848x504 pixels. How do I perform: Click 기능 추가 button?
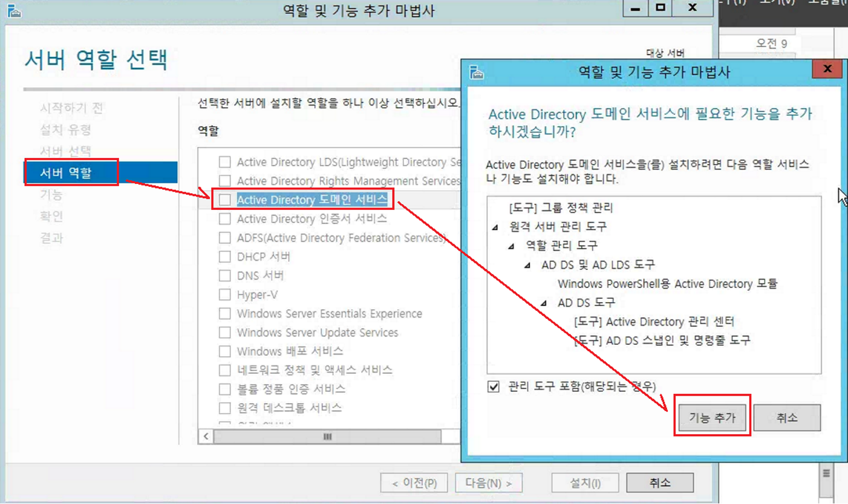[x=712, y=417]
